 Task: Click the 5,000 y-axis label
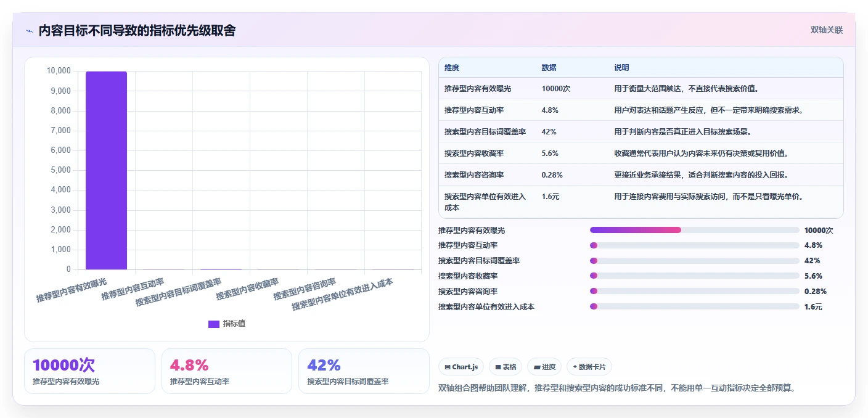point(60,170)
